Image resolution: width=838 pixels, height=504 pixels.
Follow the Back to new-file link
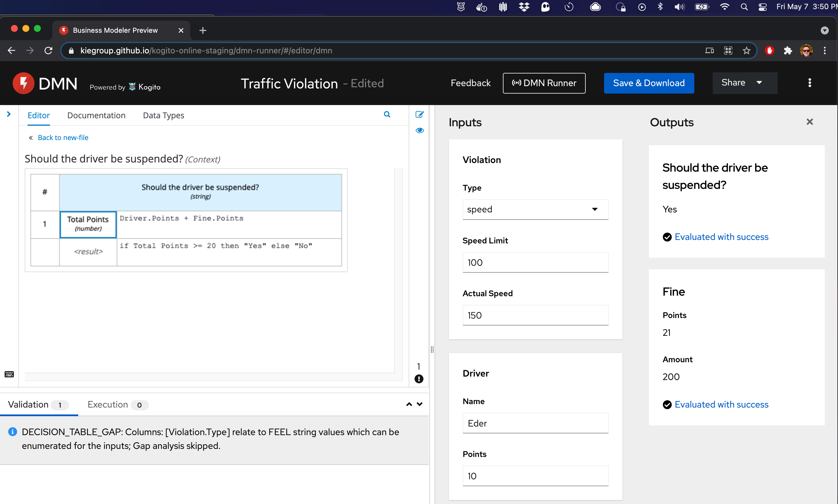tap(63, 137)
